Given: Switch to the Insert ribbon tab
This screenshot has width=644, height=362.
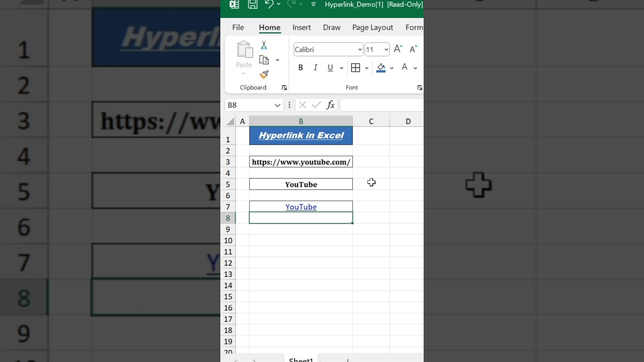Looking at the screenshot, I should [x=302, y=28].
